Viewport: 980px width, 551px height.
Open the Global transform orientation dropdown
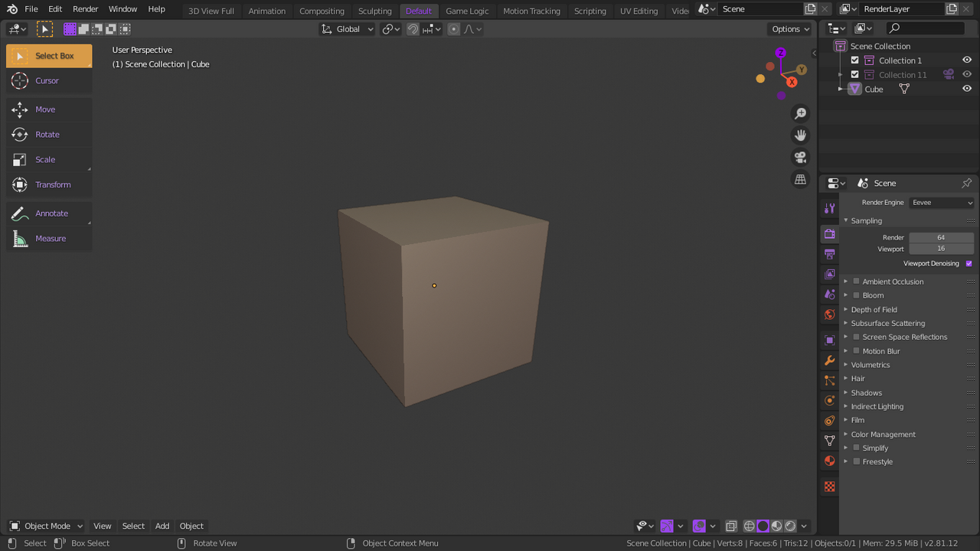348,29
